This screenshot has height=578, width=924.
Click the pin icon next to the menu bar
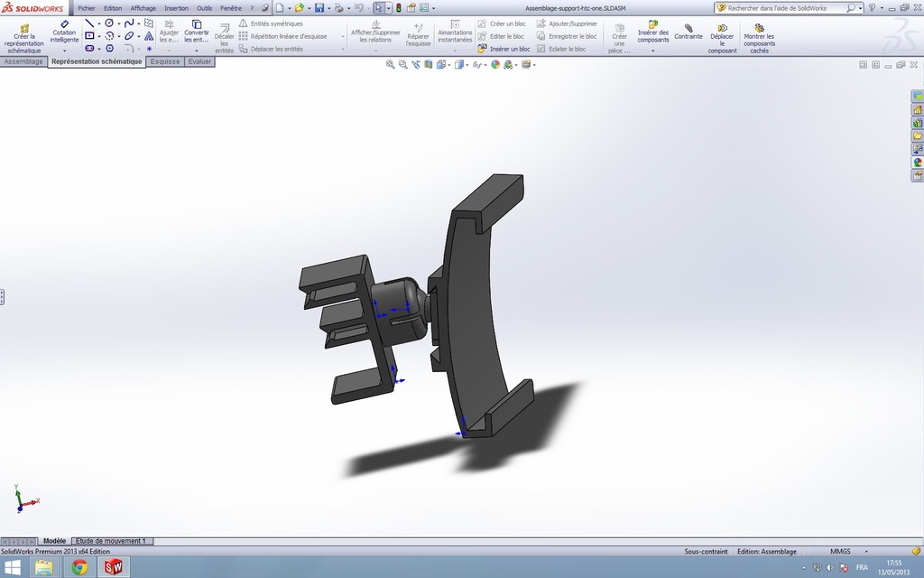[264, 8]
